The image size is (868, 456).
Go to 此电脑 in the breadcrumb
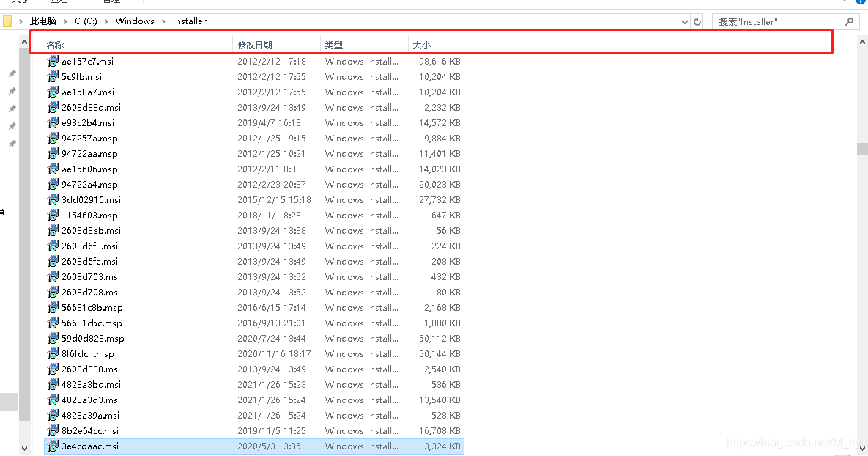pyautogui.click(x=43, y=21)
